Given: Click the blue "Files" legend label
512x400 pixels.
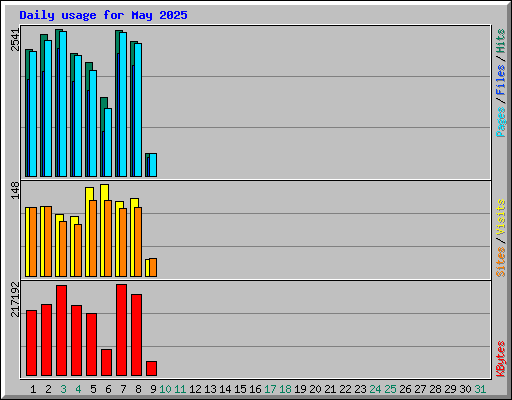Looking at the screenshot, I should tap(501, 80).
